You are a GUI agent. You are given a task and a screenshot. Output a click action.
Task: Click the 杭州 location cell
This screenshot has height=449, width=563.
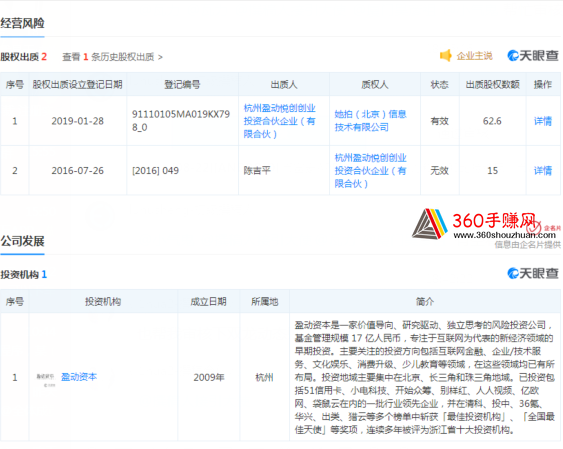[x=264, y=377]
